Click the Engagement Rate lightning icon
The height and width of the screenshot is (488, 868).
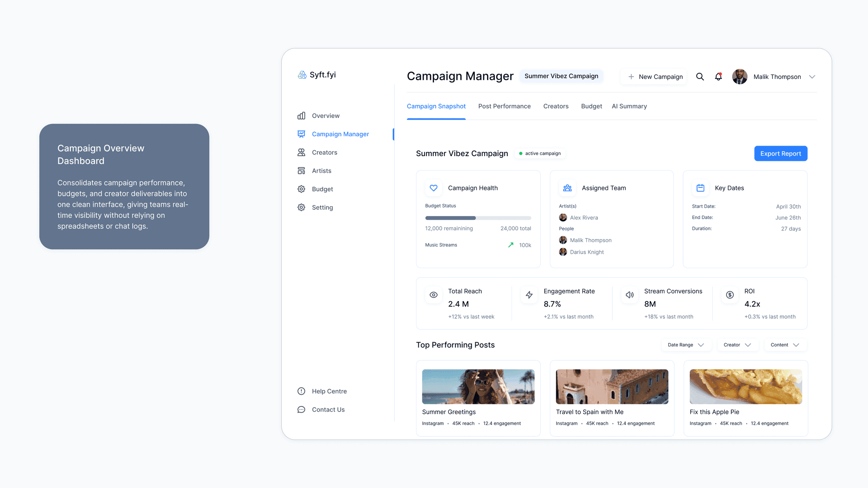(529, 295)
